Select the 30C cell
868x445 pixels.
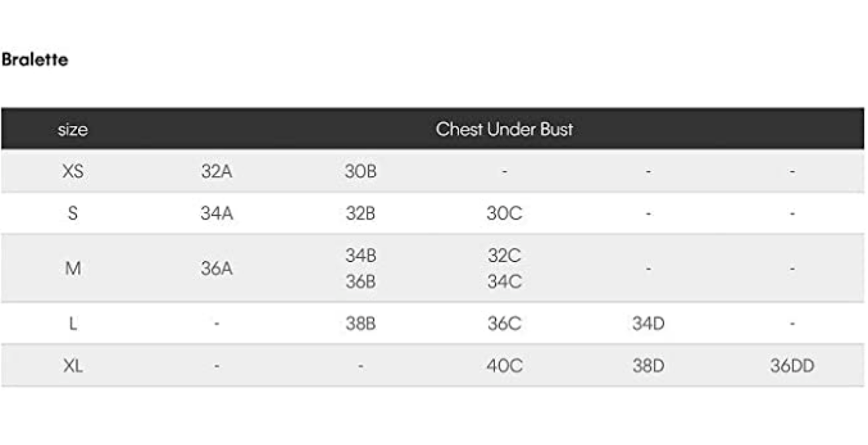coord(504,214)
